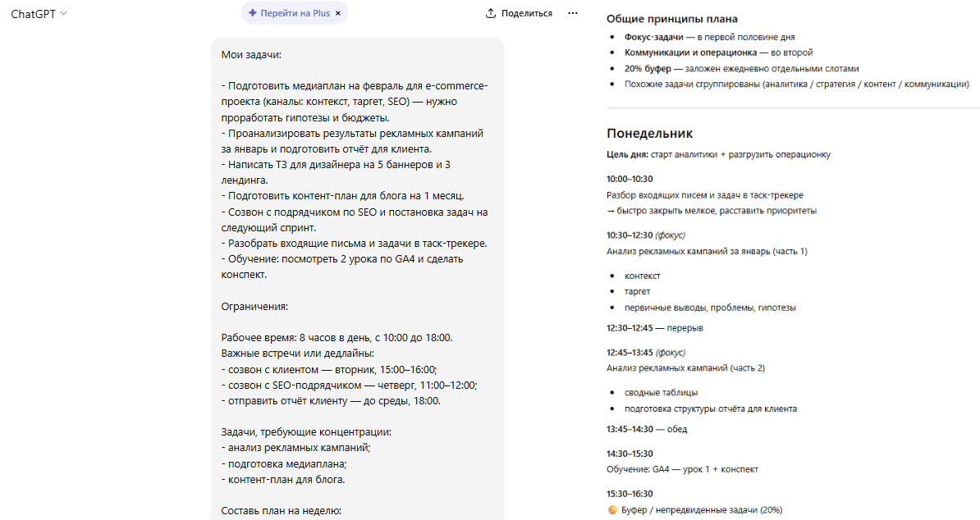
Task: Click the Перейти на Plus upgrade button
Action: (x=294, y=12)
